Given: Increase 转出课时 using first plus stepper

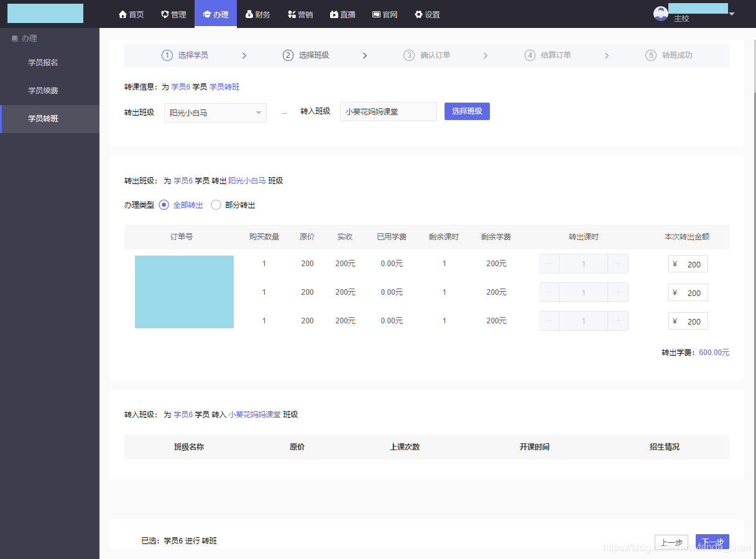Looking at the screenshot, I should click(618, 263).
